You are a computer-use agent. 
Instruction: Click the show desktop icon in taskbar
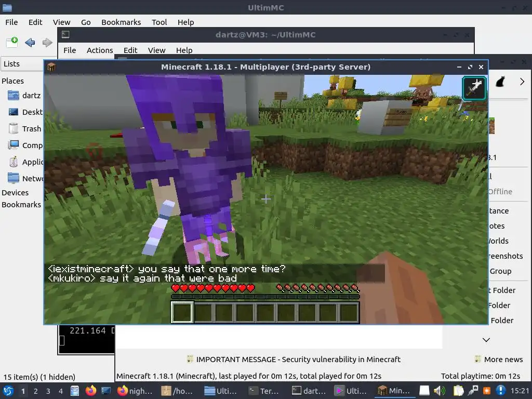106,391
